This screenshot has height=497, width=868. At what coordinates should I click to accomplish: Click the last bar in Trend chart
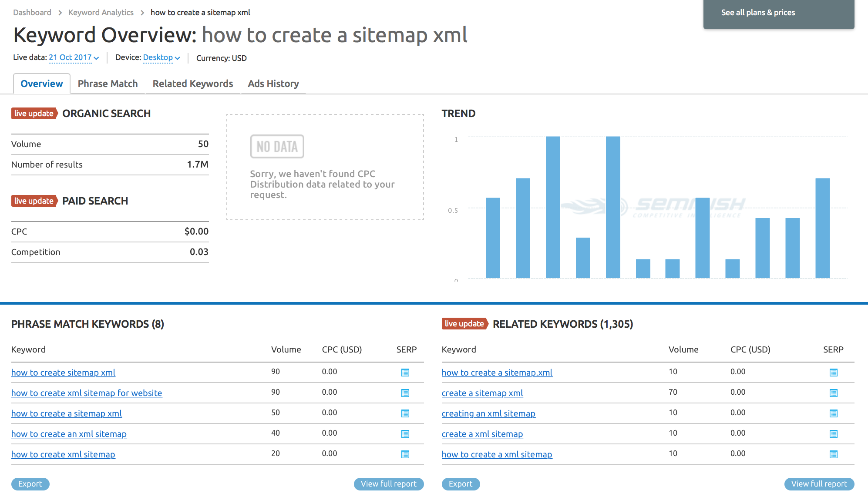822,228
